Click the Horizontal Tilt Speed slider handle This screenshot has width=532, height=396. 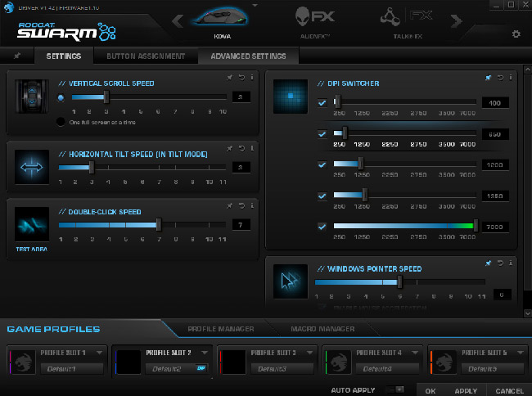[92, 167]
